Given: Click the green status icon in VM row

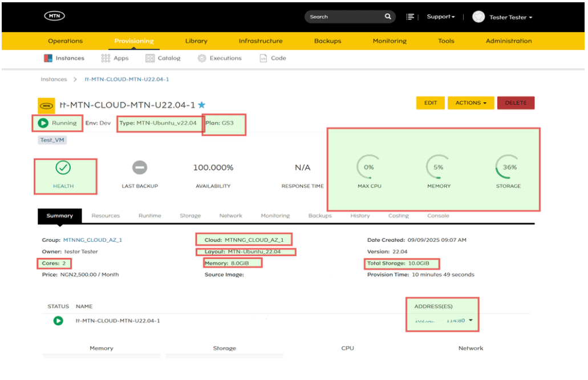Looking at the screenshot, I should (58, 321).
